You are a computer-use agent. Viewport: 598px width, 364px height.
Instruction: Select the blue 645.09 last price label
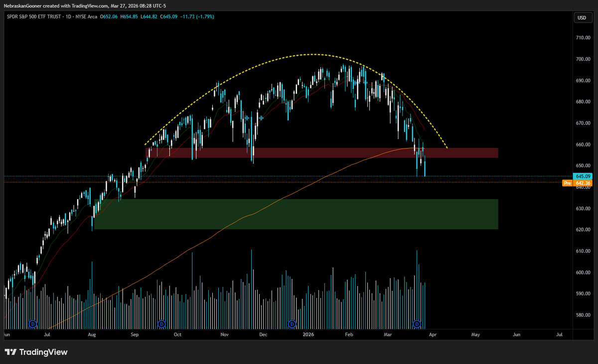pos(582,176)
